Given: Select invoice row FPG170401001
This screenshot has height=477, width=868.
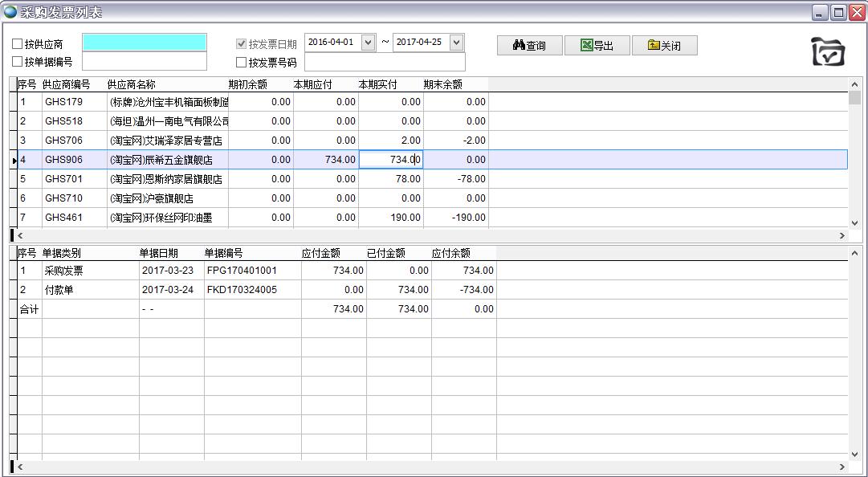Looking at the screenshot, I should (241, 271).
